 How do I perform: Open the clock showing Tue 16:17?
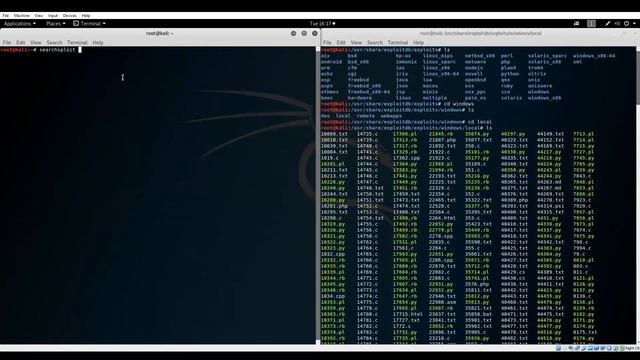tap(322, 24)
